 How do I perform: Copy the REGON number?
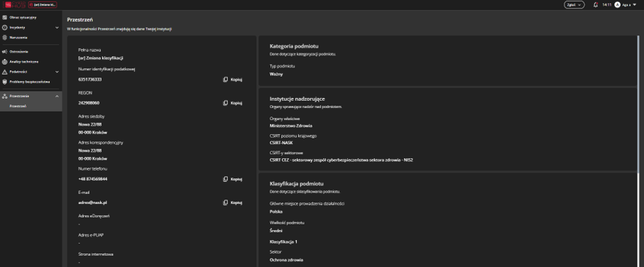[232, 103]
